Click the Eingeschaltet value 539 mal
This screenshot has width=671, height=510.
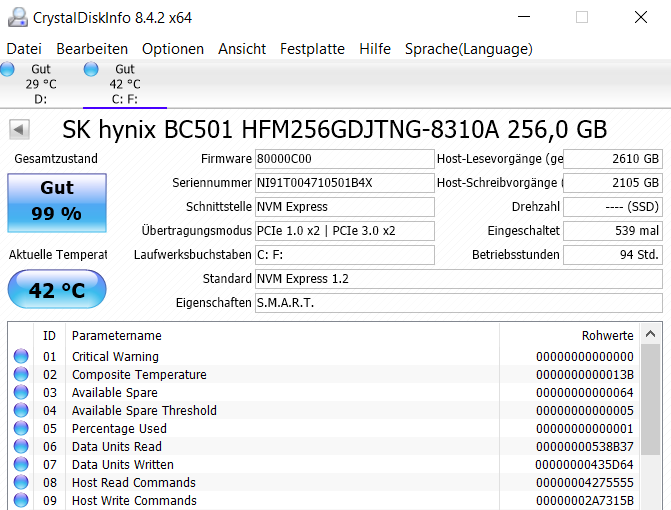[613, 231]
